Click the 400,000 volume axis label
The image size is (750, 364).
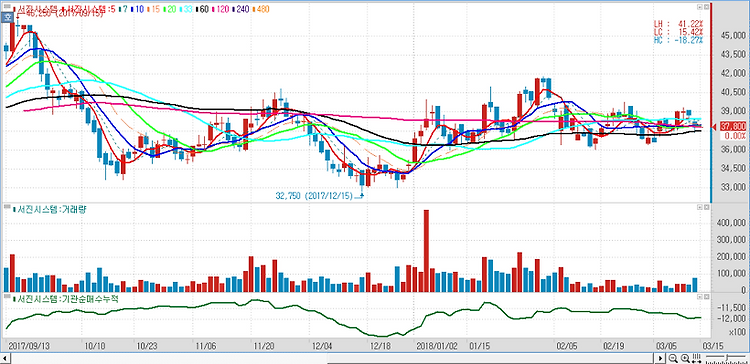click(731, 223)
